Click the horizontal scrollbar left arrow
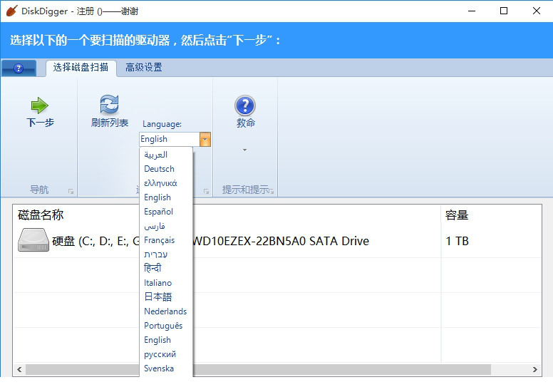 (x=19, y=369)
